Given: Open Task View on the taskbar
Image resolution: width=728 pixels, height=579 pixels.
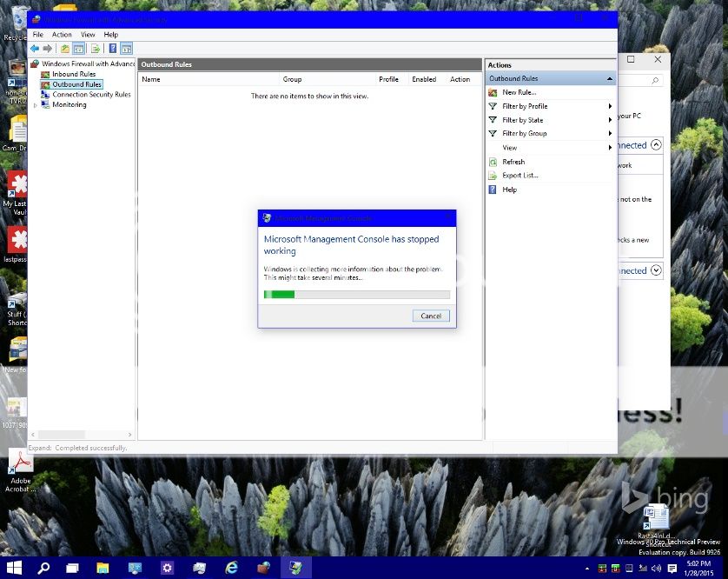Looking at the screenshot, I should point(72,568).
